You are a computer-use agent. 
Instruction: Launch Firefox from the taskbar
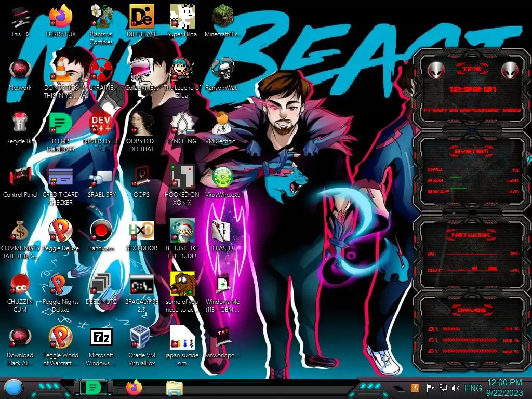pos(135,388)
